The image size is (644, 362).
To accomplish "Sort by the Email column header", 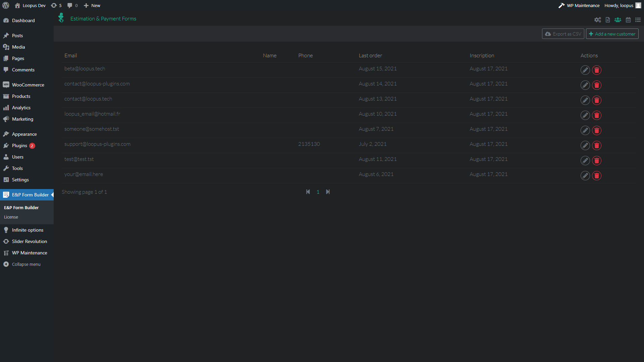I will (x=70, y=56).
